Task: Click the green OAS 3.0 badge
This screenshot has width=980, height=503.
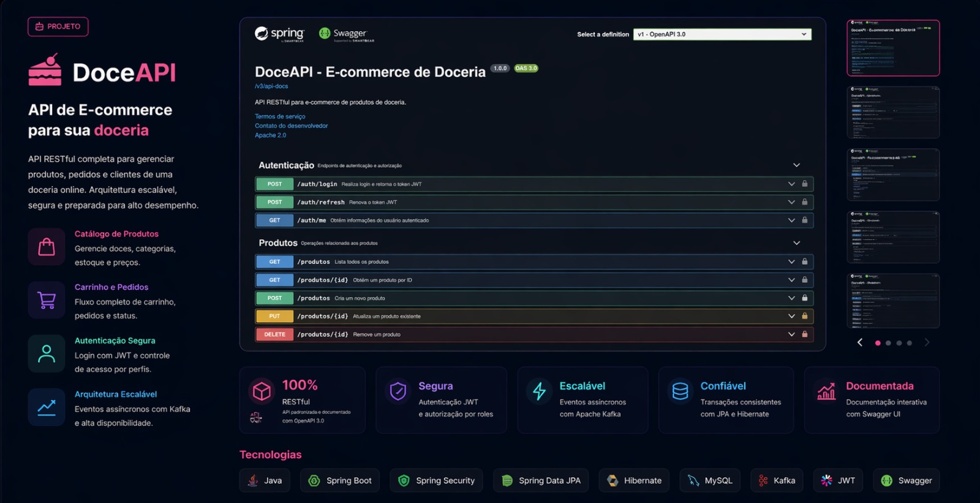Action: click(526, 69)
